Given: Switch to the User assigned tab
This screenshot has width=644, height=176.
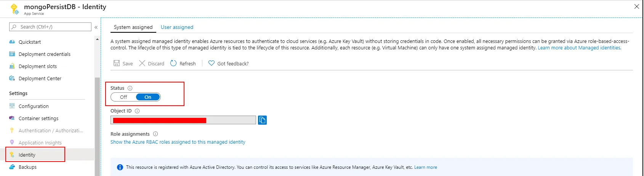Looking at the screenshot, I should point(177,27).
